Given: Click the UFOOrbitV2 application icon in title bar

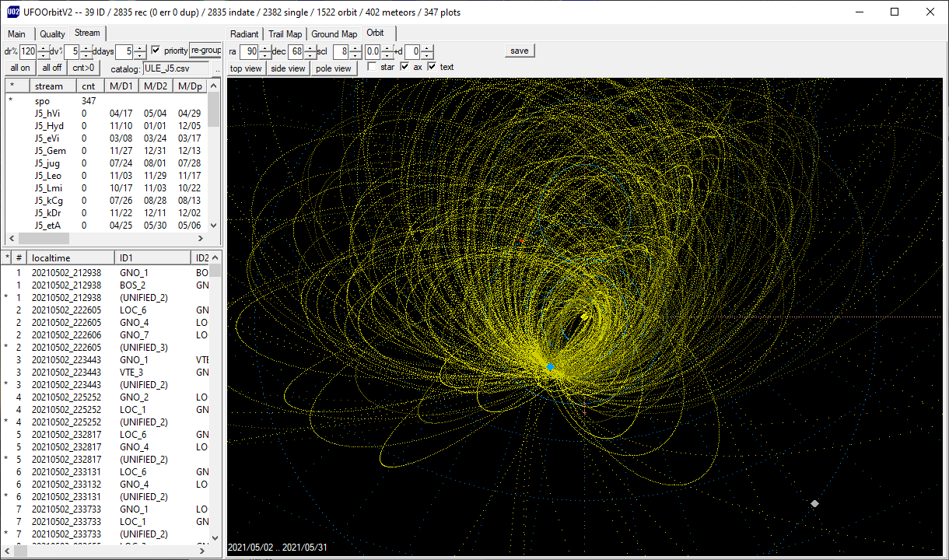Looking at the screenshot, I should coord(12,12).
